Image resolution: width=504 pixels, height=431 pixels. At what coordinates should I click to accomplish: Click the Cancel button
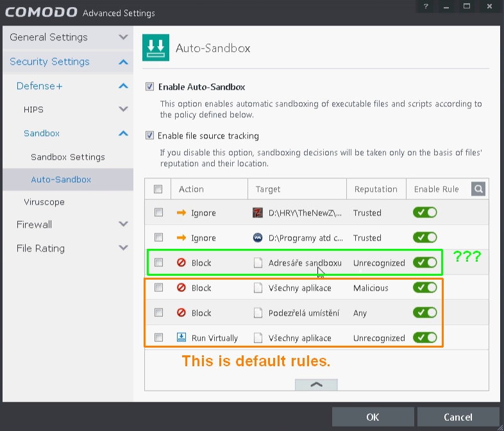point(458,418)
